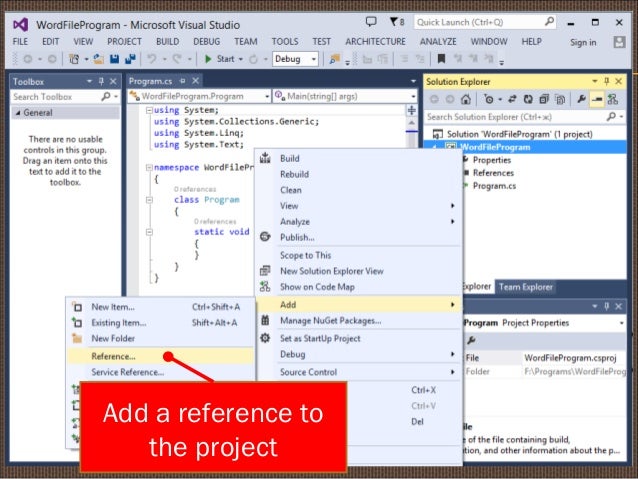638x479 pixels.
Task: Toggle Preview Selected Items in Solution Explorer
Action: (597, 99)
